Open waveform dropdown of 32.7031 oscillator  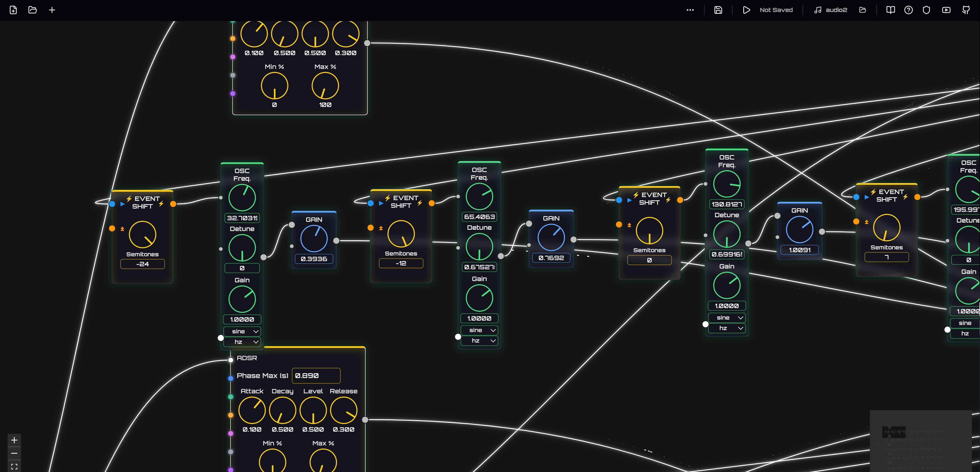pos(242,332)
